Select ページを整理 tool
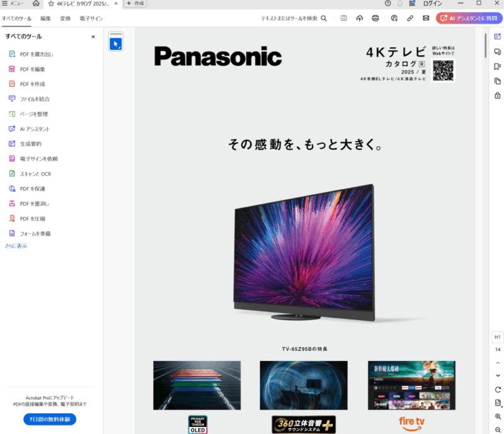 (x=28, y=114)
